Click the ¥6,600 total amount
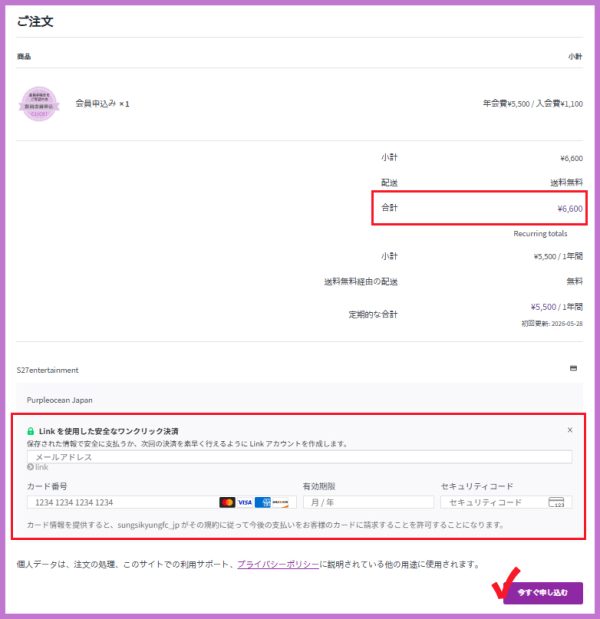This screenshot has width=600, height=619. click(x=569, y=209)
